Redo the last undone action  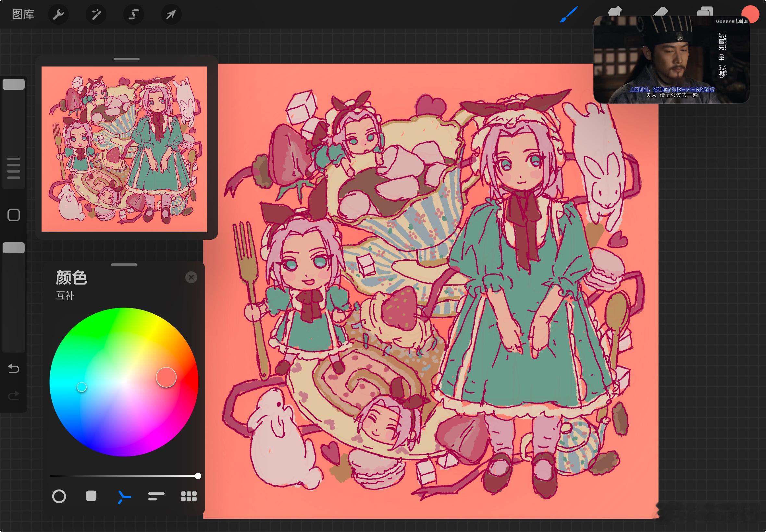click(14, 396)
